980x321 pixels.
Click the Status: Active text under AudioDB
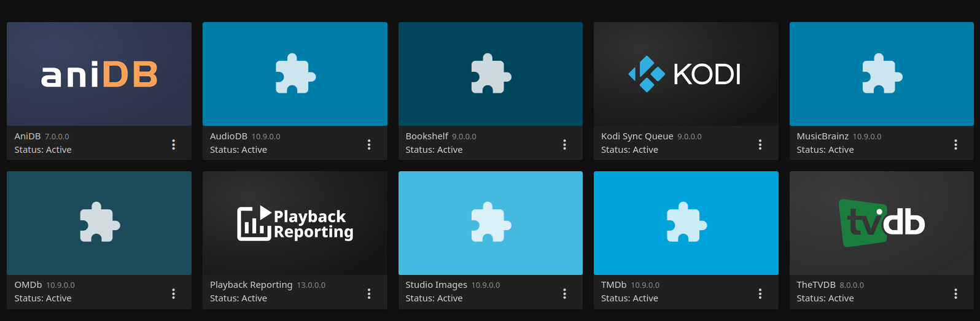click(238, 150)
